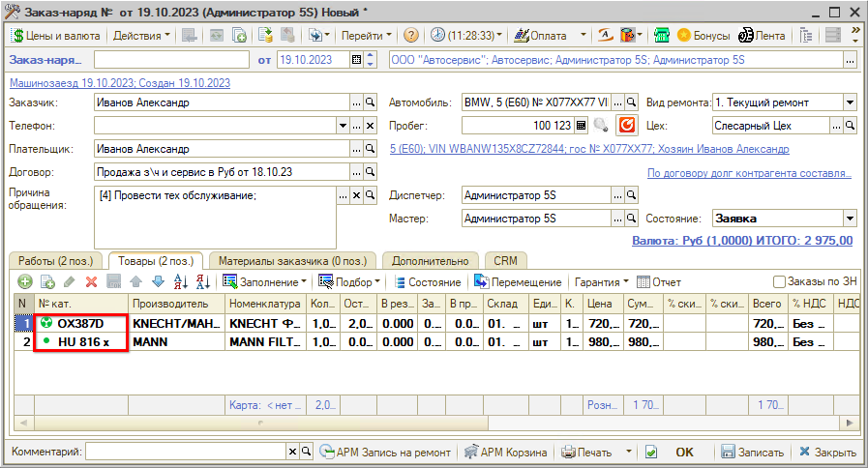Open Вид ремонта dropdown
868x468 pixels.
851,102
